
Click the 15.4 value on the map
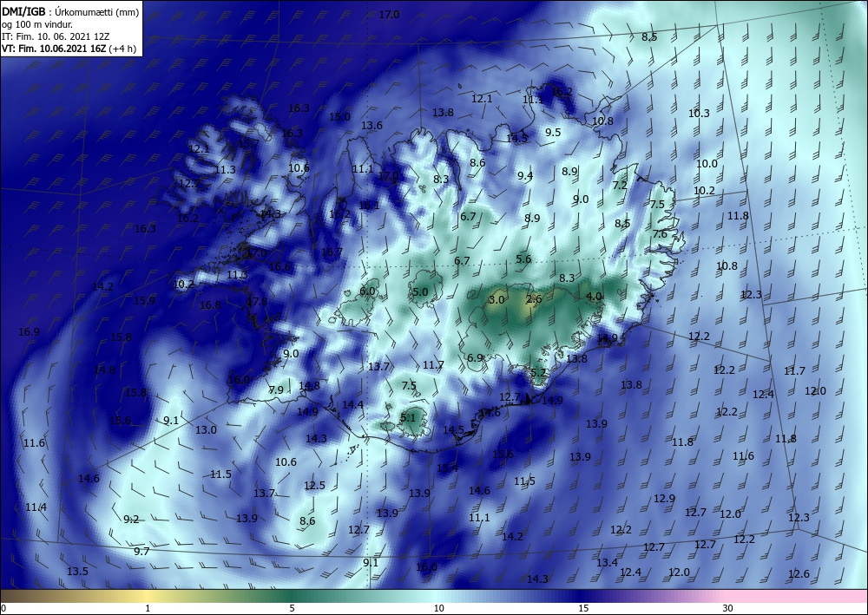point(447,468)
